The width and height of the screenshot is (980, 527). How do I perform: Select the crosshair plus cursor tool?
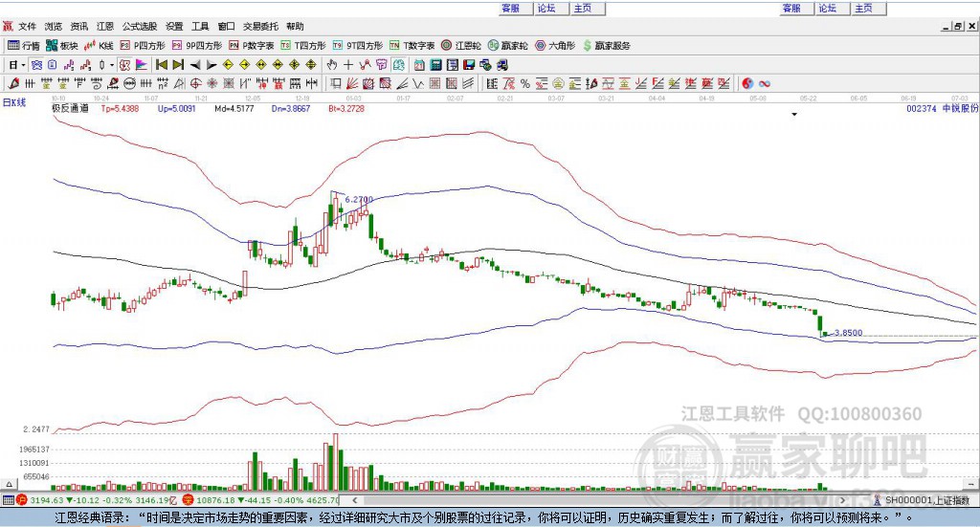pos(348,65)
